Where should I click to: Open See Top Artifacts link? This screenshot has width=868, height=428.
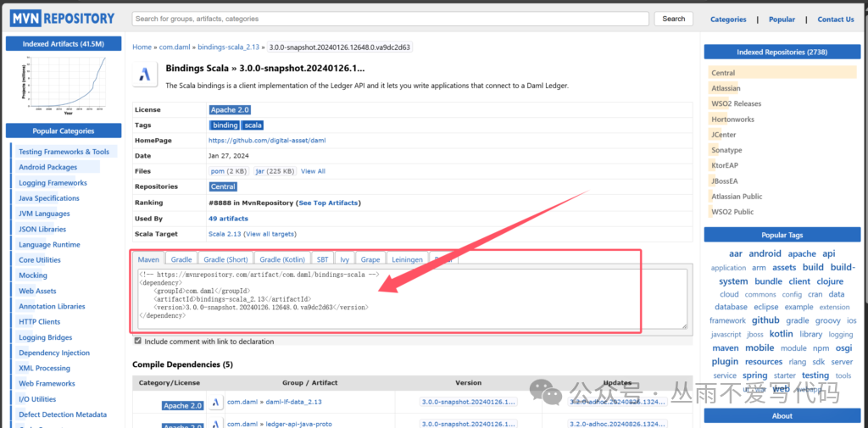click(328, 203)
